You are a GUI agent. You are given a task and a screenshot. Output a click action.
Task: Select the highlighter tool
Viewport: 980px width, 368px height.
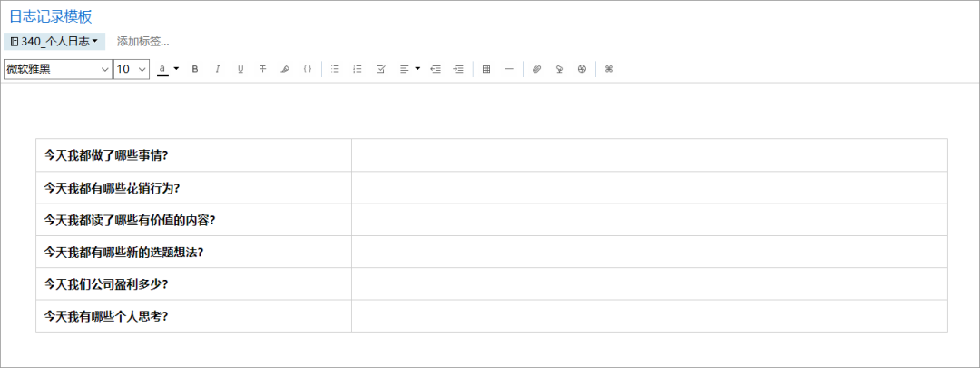point(285,69)
